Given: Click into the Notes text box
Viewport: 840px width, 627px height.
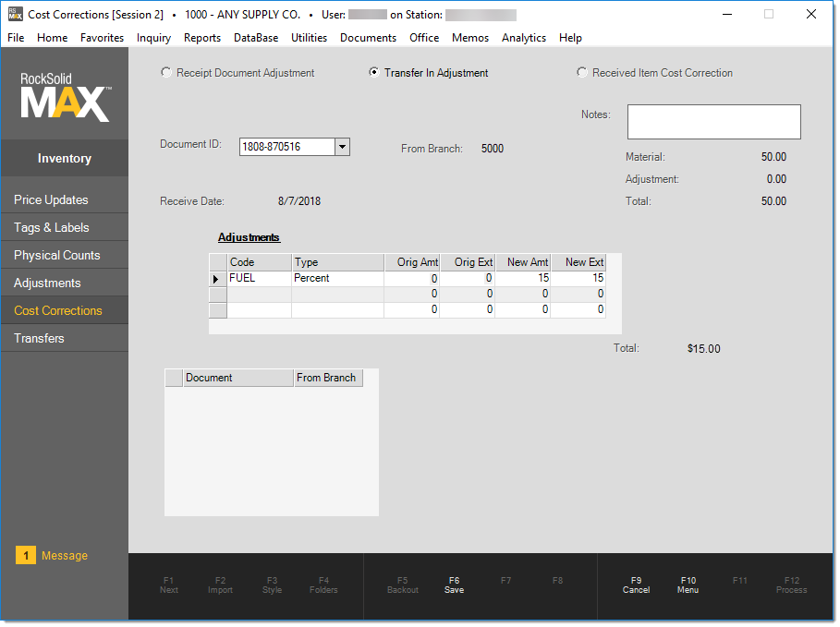Looking at the screenshot, I should click(x=713, y=122).
